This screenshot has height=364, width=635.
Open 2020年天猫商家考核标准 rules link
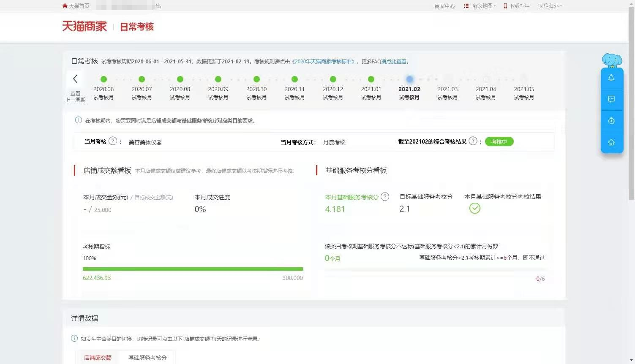click(x=324, y=62)
